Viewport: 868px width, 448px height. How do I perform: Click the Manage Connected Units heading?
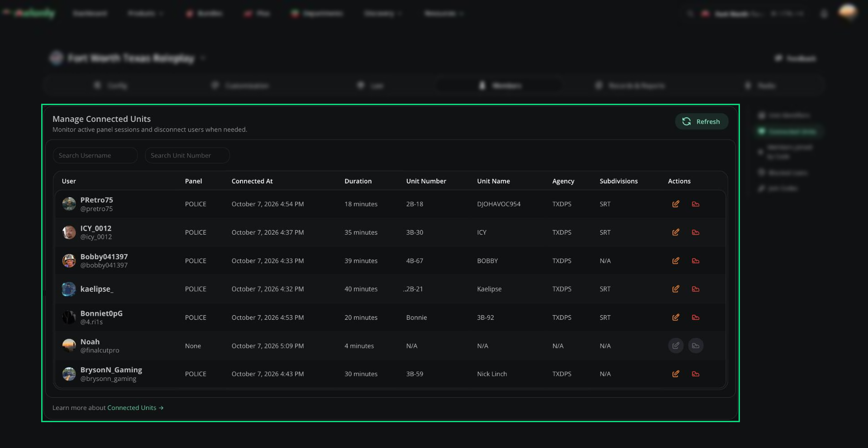(x=101, y=119)
